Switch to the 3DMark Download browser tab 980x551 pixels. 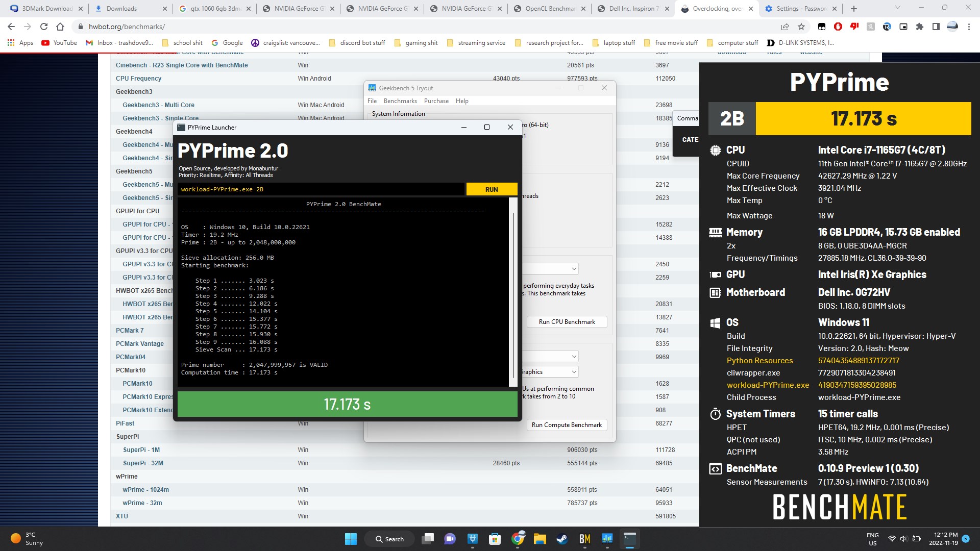click(x=46, y=9)
